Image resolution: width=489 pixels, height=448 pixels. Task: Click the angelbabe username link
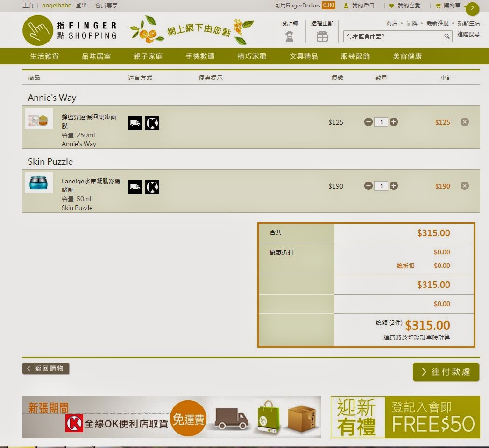(57, 5)
